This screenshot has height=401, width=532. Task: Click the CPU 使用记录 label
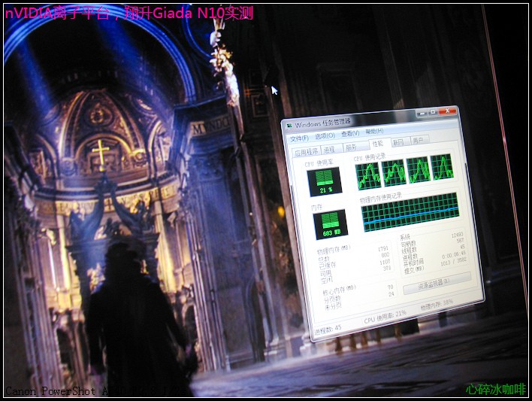370,157
